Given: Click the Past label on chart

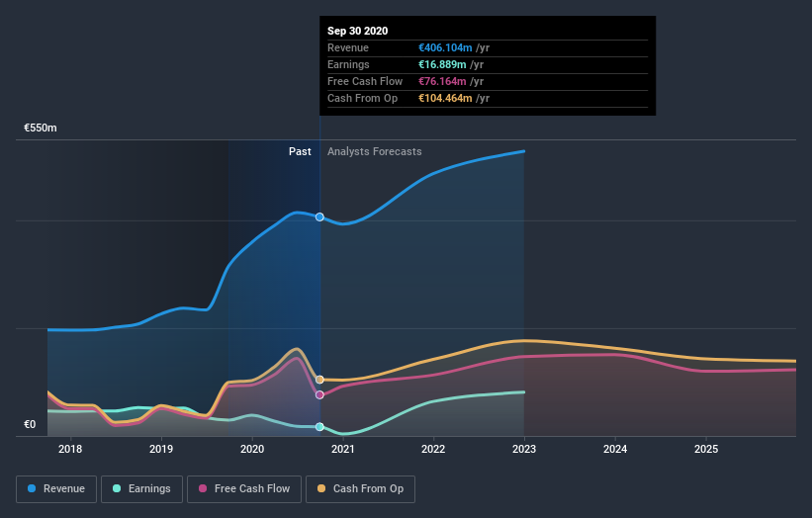Looking at the screenshot, I should coord(300,151).
